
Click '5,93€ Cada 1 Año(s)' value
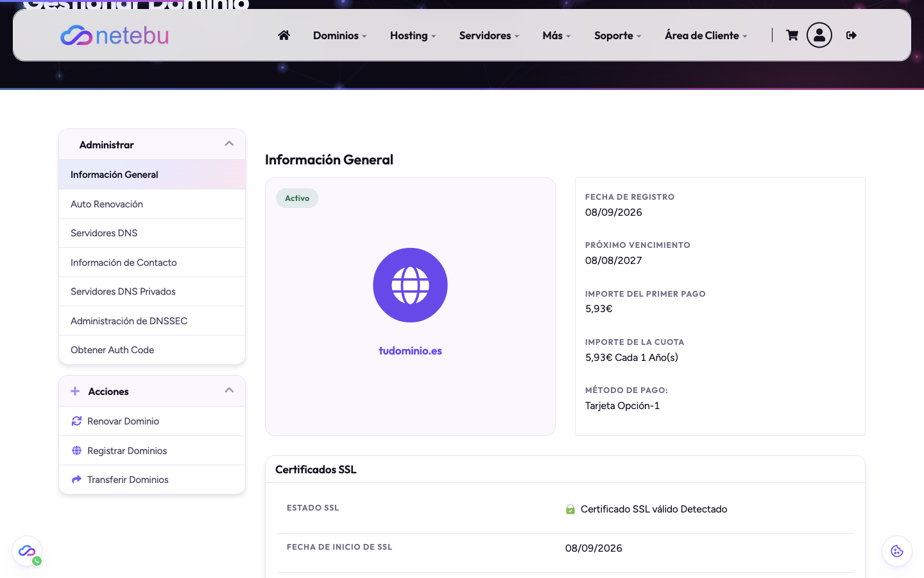click(631, 358)
